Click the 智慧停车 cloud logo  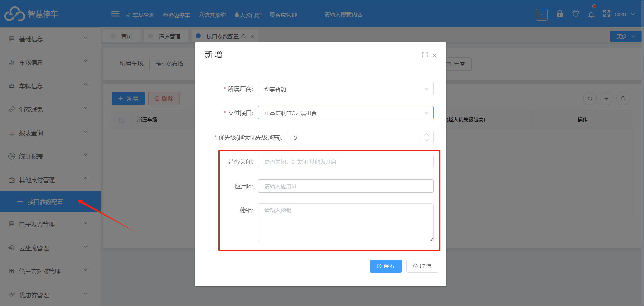click(14, 14)
